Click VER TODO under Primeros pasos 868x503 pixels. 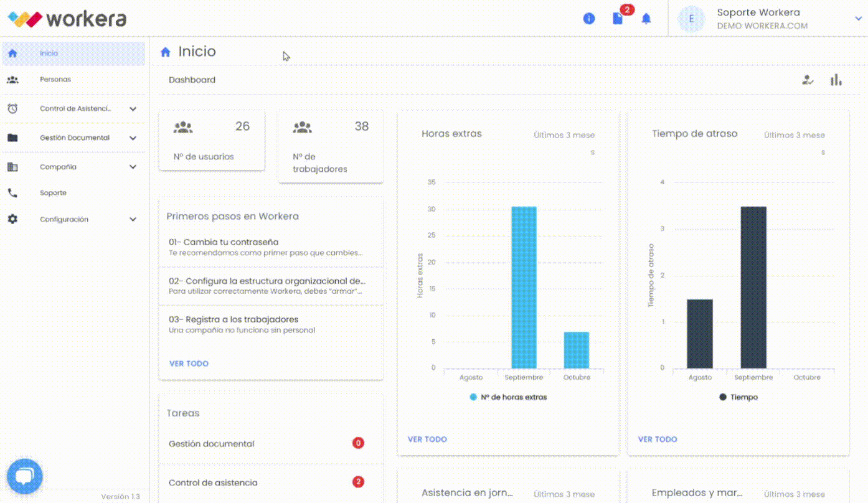coord(189,364)
